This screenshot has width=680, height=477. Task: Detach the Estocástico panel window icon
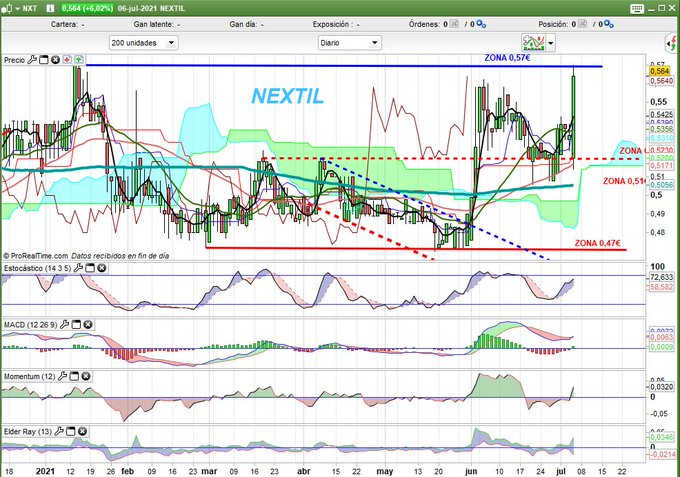coord(90,268)
